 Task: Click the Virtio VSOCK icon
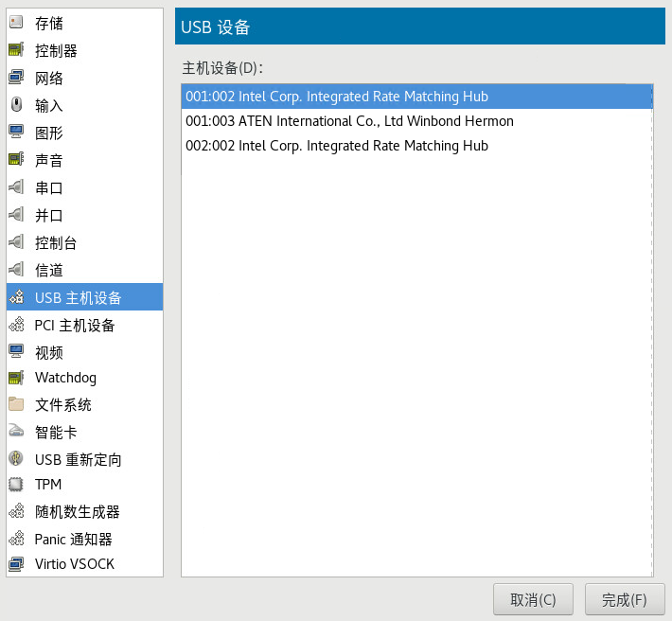pos(16,563)
